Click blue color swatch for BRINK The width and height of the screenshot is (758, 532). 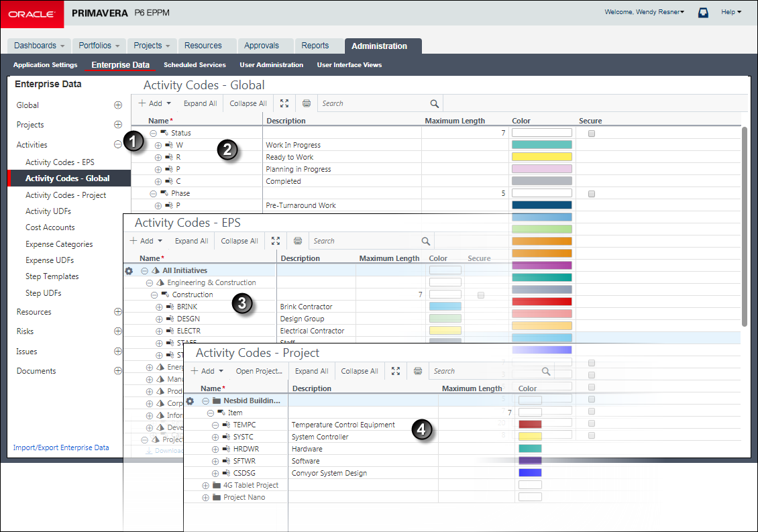445,306
